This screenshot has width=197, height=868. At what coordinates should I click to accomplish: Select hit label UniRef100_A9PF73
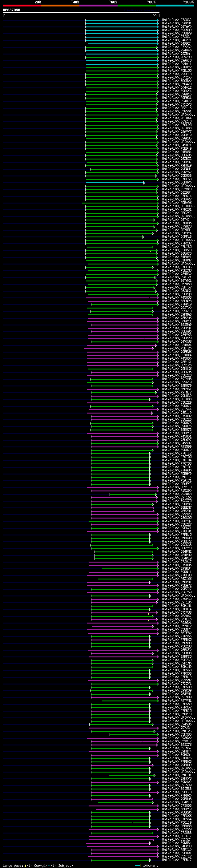[x=177, y=792]
